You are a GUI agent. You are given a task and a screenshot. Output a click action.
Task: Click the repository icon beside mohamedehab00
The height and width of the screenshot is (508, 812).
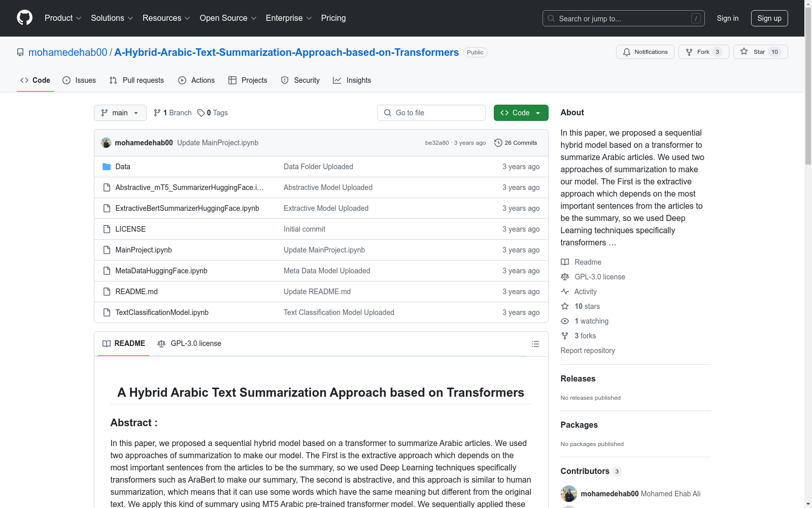pos(20,52)
